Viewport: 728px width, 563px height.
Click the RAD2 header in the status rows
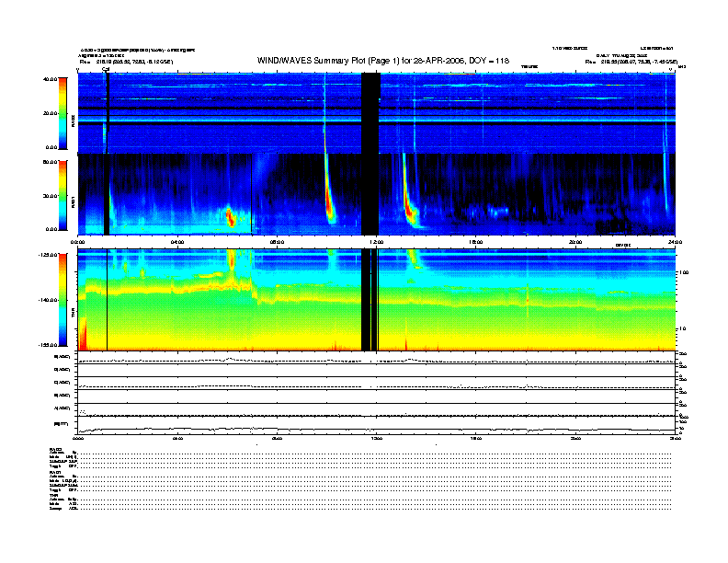pyautogui.click(x=56, y=449)
